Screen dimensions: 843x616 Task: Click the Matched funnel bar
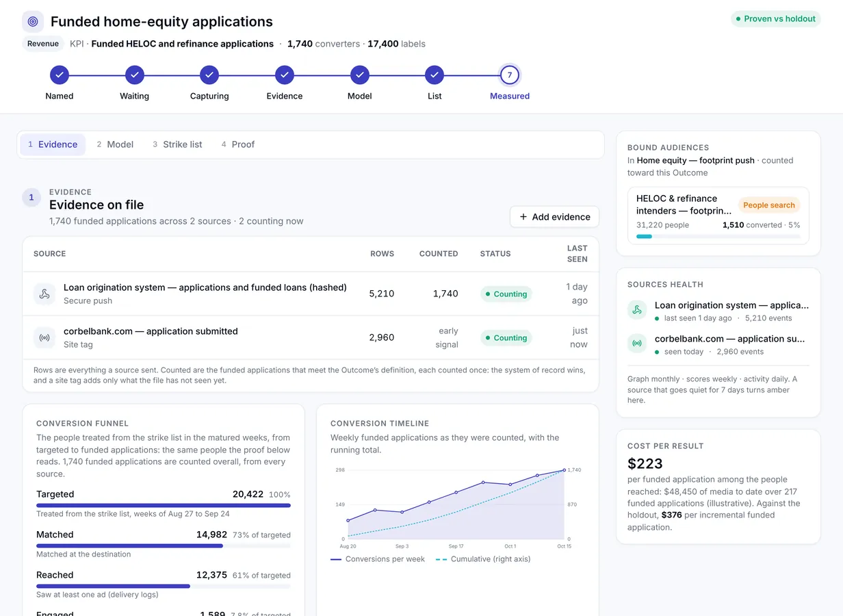[164, 546]
